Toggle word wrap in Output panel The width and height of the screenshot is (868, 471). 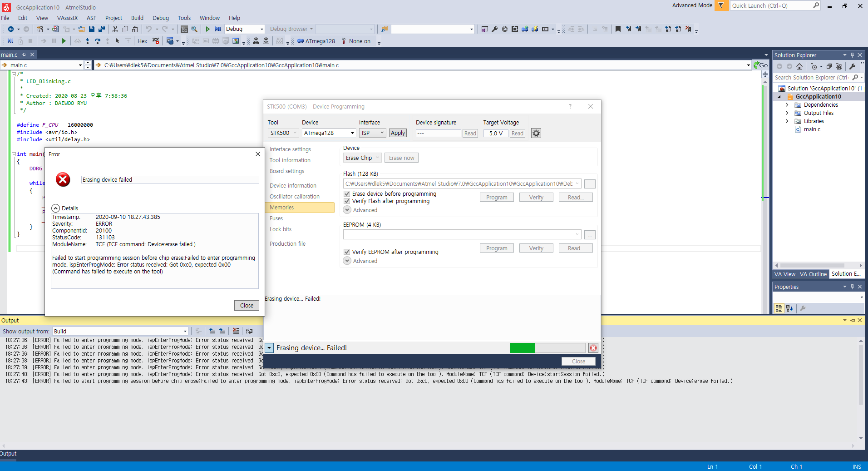249,331
